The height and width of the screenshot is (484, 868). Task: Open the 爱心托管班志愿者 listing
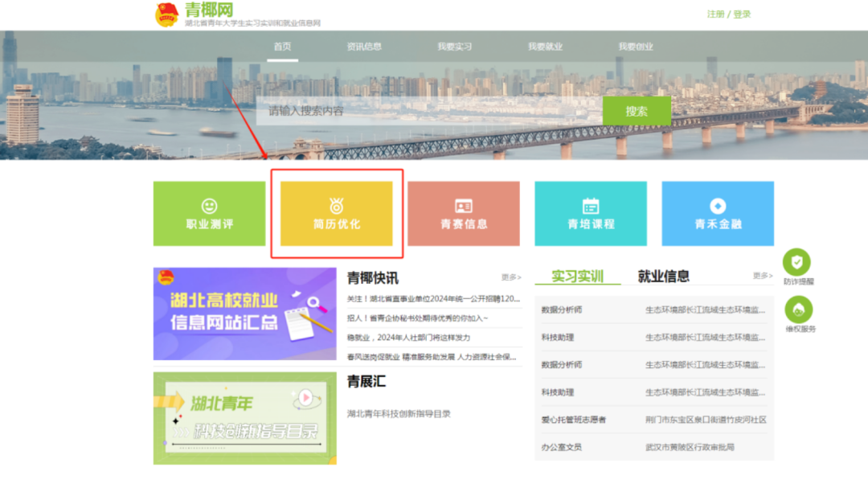click(574, 420)
